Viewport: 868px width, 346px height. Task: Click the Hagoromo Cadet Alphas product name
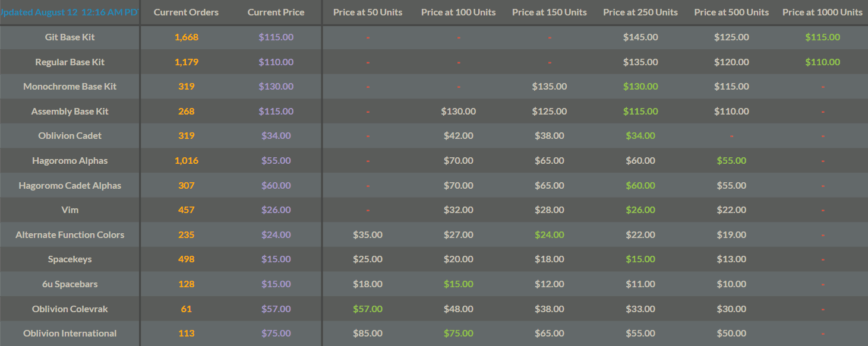click(70, 186)
